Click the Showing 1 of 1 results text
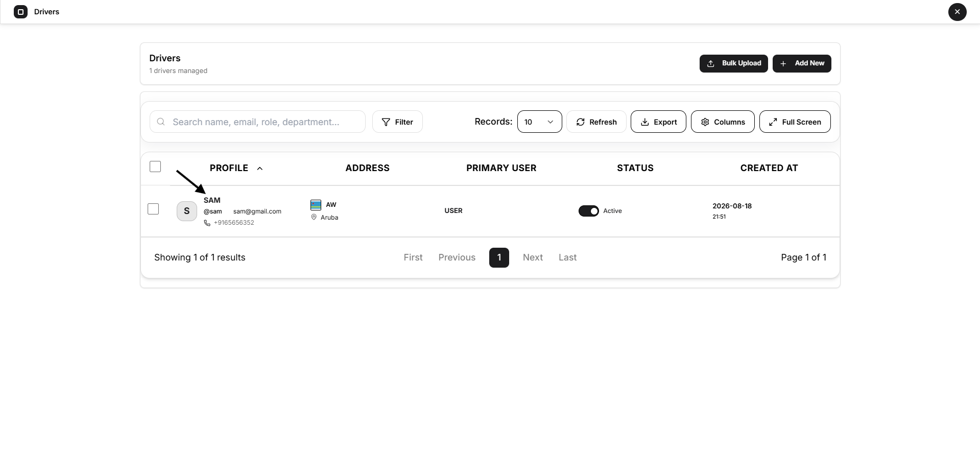The width and height of the screenshot is (980, 475). click(x=200, y=257)
